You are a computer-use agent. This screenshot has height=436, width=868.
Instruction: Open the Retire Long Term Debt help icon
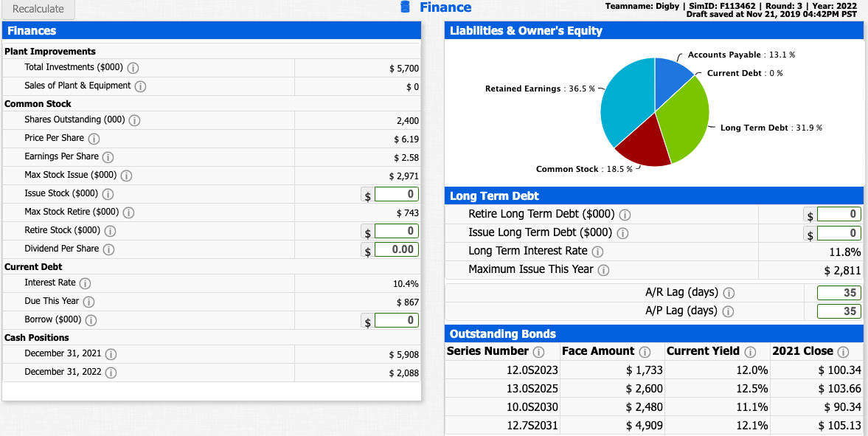pos(625,214)
